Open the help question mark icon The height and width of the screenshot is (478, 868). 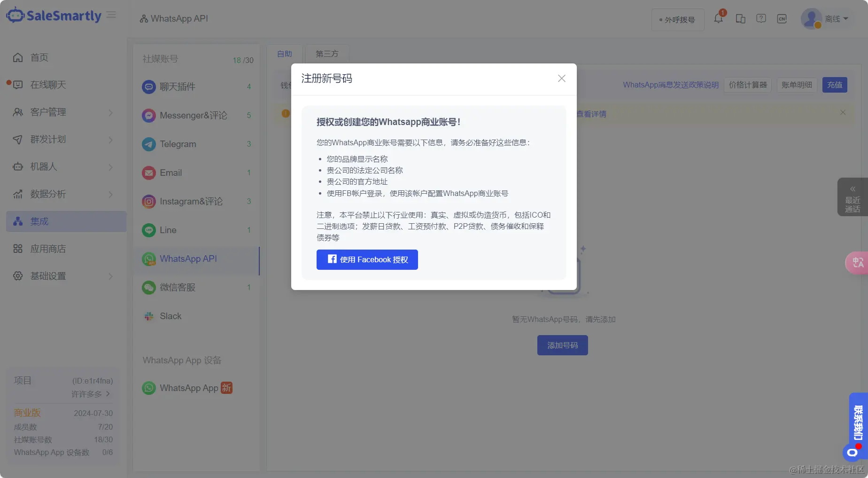pos(761,19)
